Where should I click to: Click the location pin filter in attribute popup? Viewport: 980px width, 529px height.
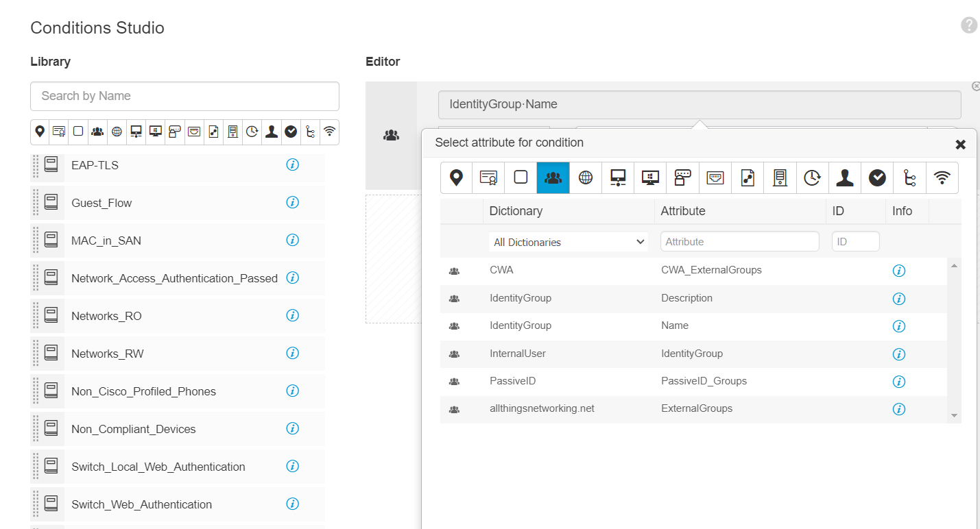click(456, 178)
